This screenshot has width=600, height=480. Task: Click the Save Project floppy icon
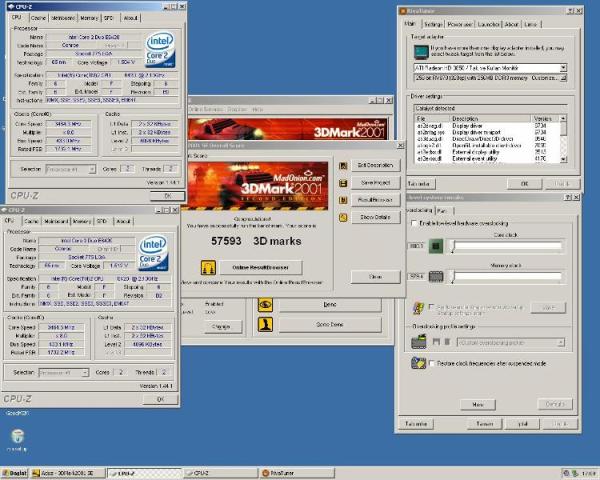click(343, 183)
